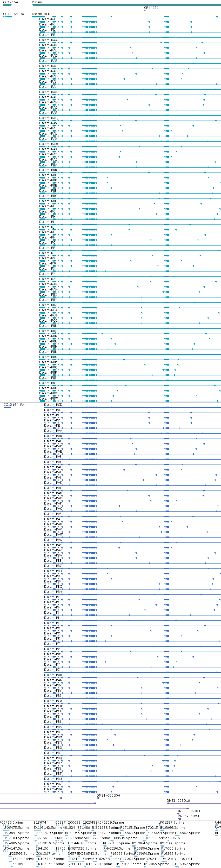
Task: Select the Dscam-RBW transcript
Action: click(x=49, y=399)
